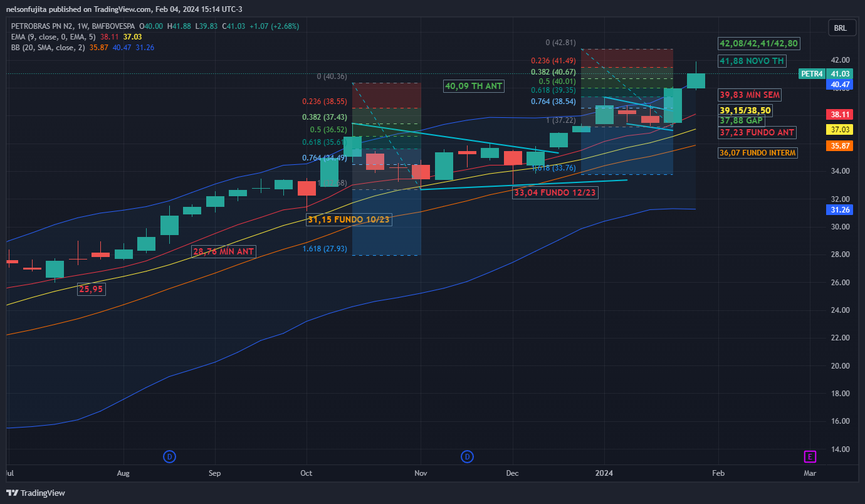Click the '40,09 TH ANT' annotation

coord(474,86)
